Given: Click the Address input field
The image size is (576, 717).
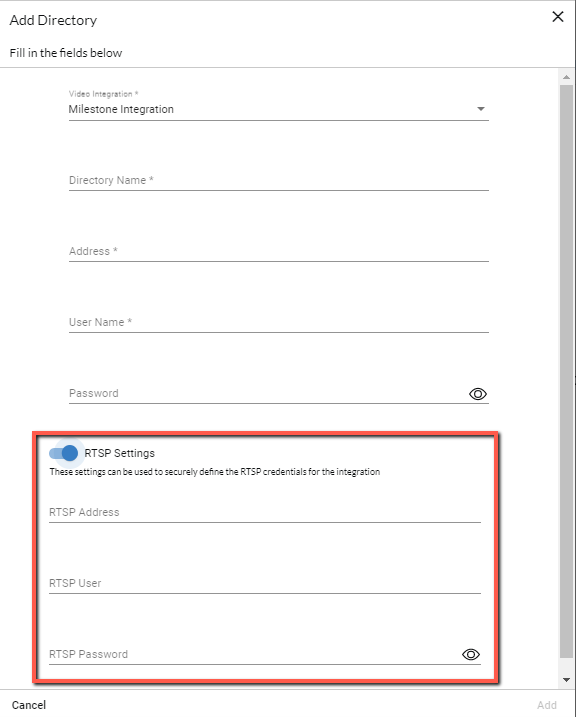Looking at the screenshot, I should (x=278, y=251).
